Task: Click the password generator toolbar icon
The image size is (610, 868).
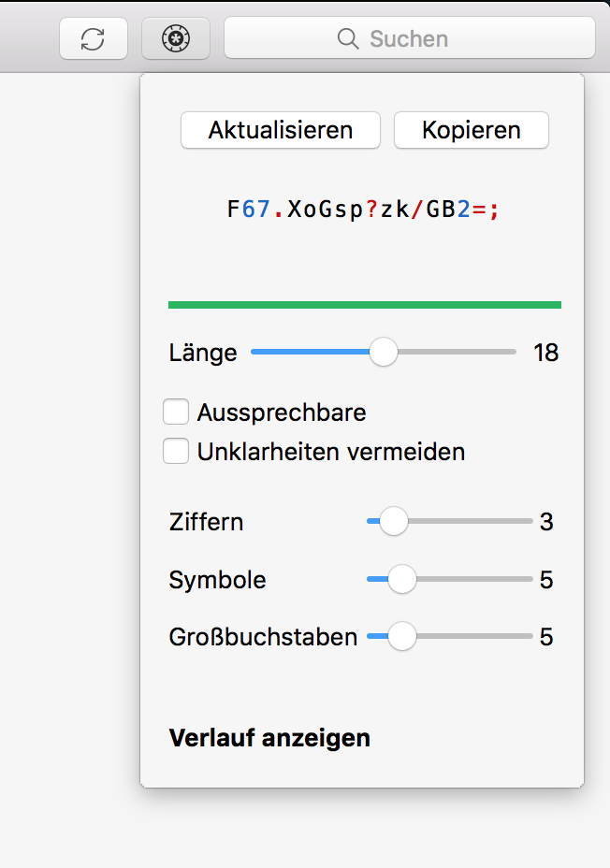Action: click(176, 39)
